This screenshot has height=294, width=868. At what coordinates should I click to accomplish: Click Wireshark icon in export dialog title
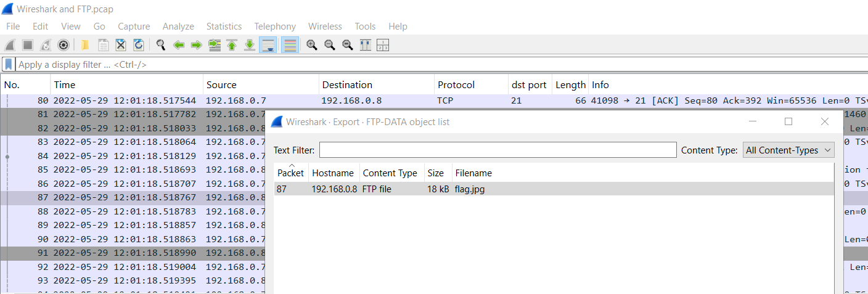tap(277, 121)
